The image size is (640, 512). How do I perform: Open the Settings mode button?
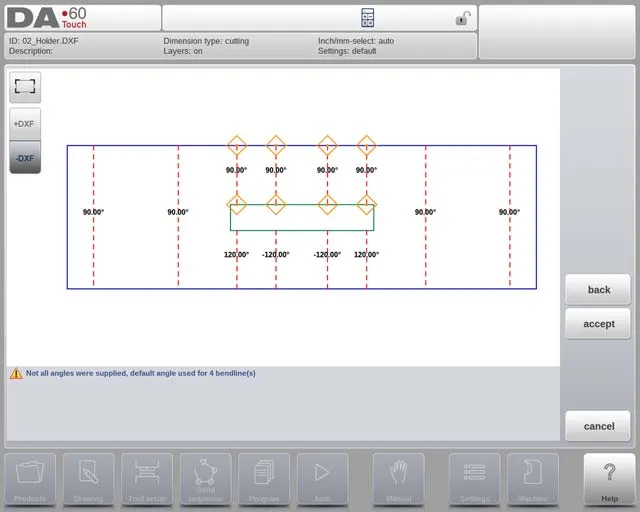click(474, 478)
